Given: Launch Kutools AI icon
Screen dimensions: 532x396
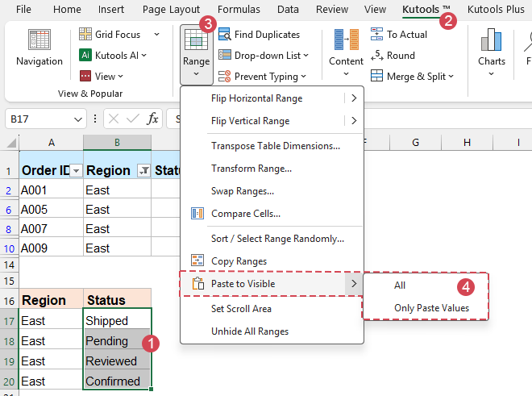Looking at the screenshot, I should (x=85, y=55).
